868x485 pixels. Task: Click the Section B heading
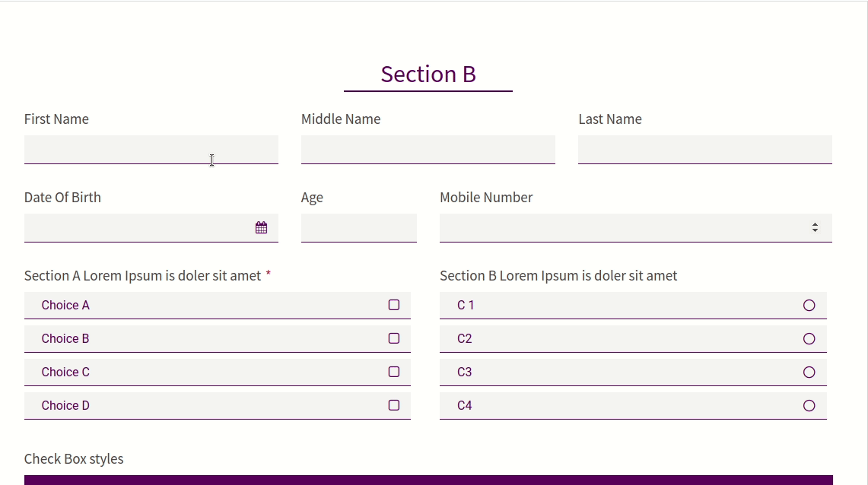tap(428, 74)
